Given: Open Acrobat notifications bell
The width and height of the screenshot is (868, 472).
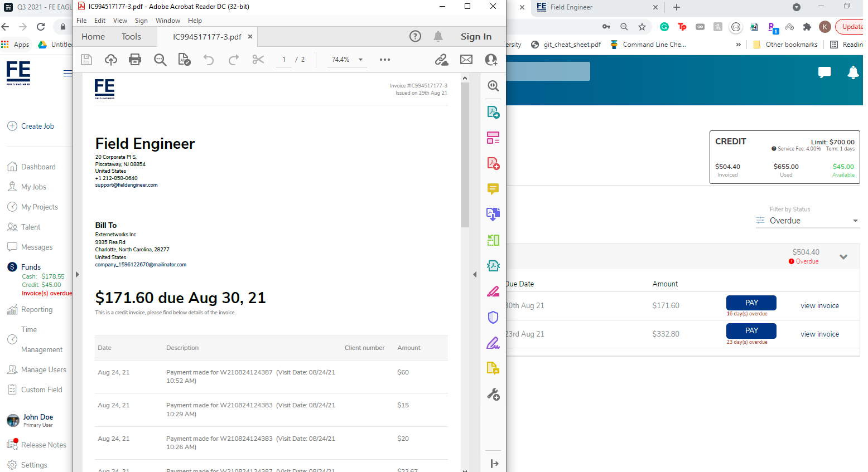Looking at the screenshot, I should tap(438, 36).
